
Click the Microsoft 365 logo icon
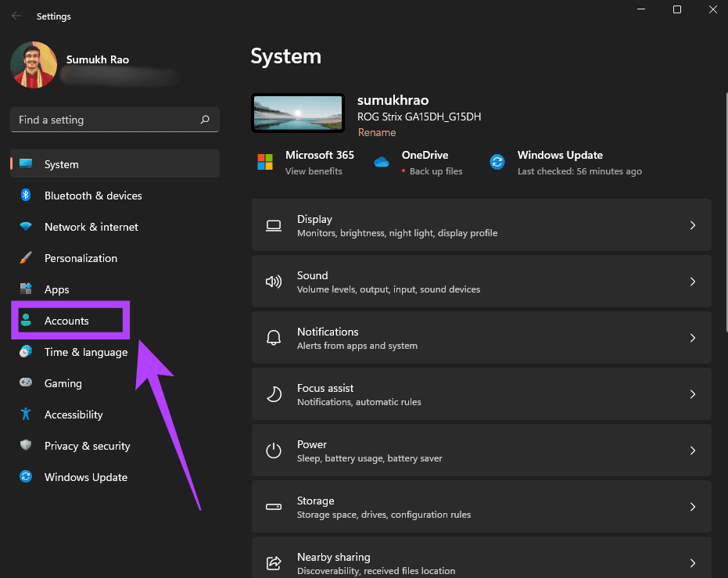tap(265, 162)
